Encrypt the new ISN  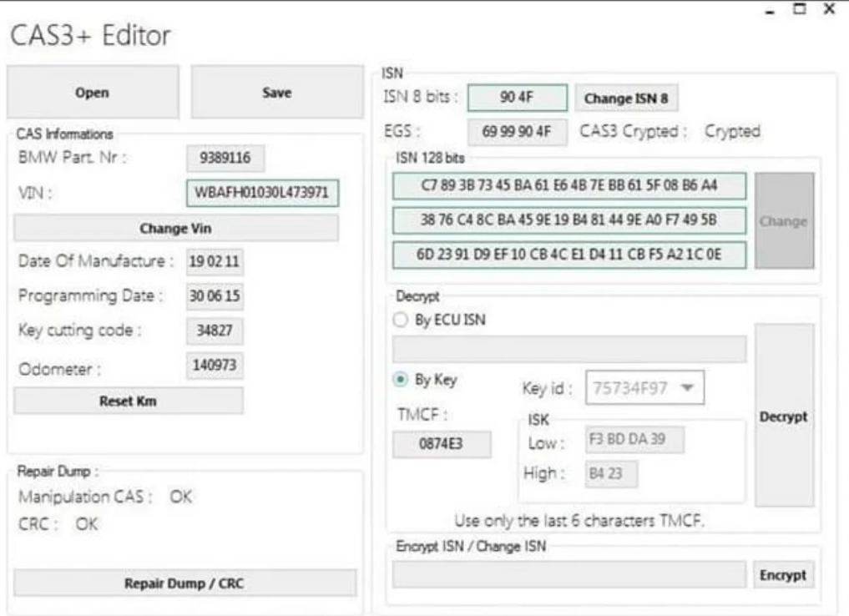point(785,574)
